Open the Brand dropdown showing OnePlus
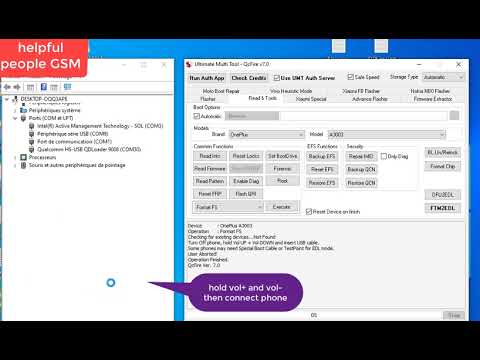This screenshot has height=360, width=480. pos(267,135)
